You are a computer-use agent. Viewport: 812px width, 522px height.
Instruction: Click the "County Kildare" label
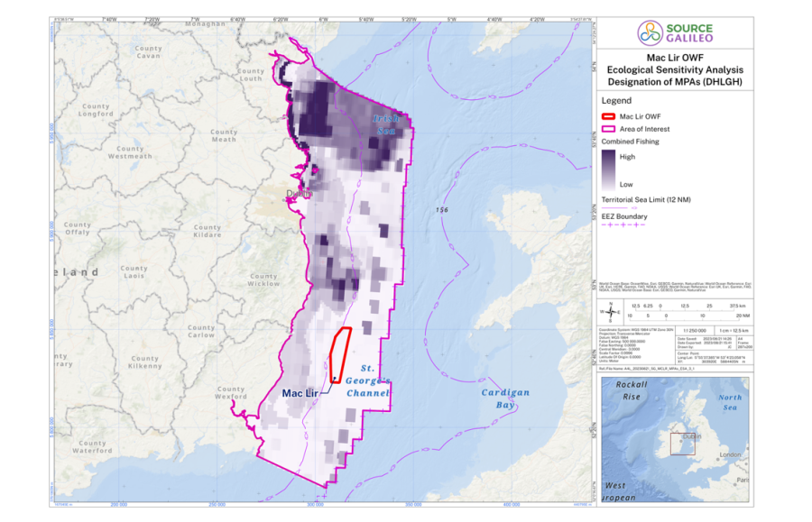[x=208, y=231]
